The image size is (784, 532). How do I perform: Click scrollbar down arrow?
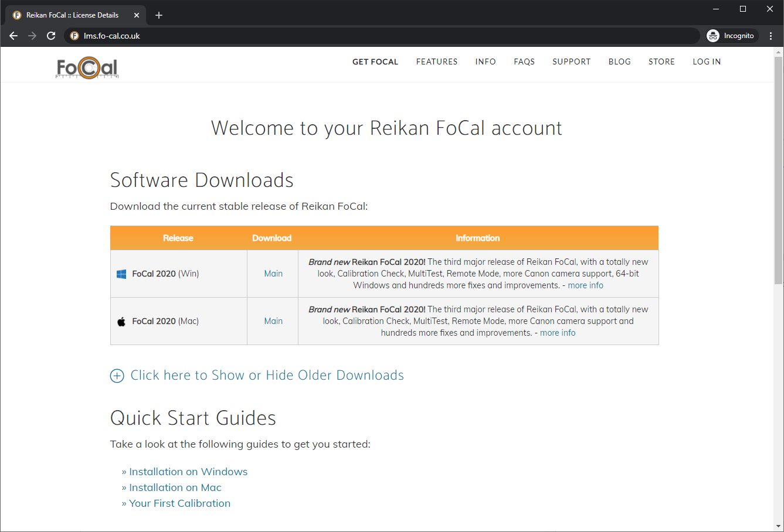[779, 526]
